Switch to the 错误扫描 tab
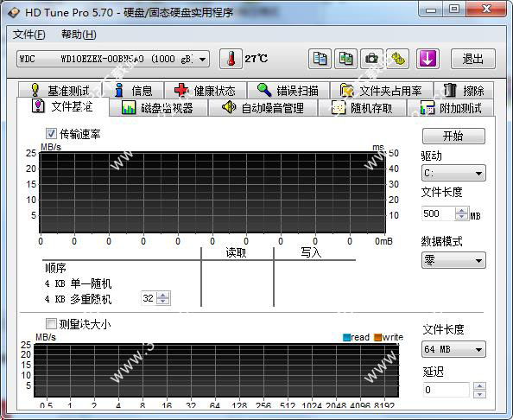 pyautogui.click(x=288, y=90)
